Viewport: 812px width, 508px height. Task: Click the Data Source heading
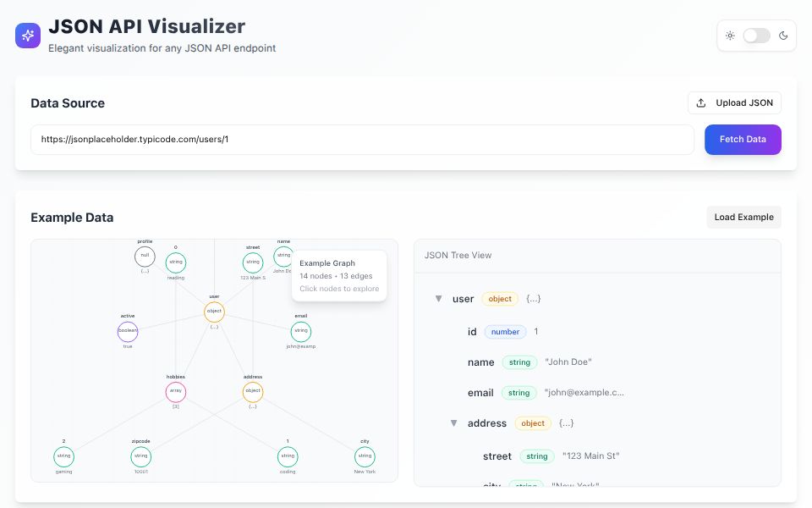(x=68, y=103)
